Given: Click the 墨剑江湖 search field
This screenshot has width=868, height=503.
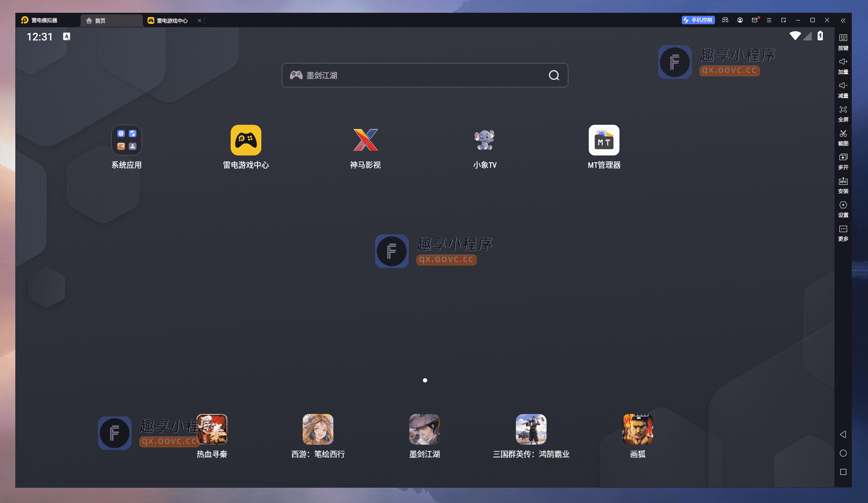Looking at the screenshot, I should click(x=425, y=75).
